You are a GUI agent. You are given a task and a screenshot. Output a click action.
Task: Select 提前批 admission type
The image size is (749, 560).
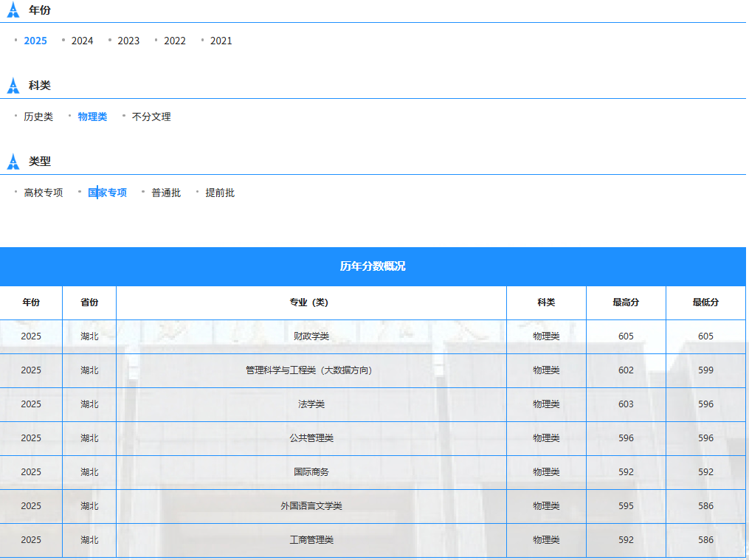pyautogui.click(x=220, y=193)
